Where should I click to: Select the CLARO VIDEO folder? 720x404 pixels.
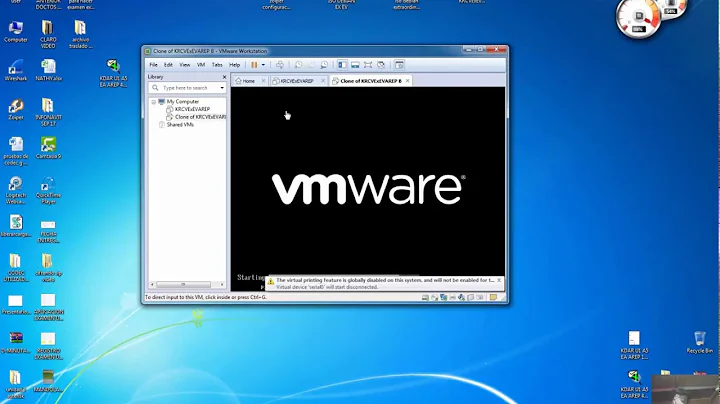(48, 34)
